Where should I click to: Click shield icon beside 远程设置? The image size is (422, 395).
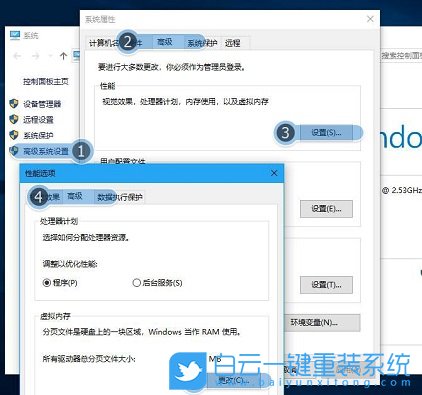(x=14, y=119)
